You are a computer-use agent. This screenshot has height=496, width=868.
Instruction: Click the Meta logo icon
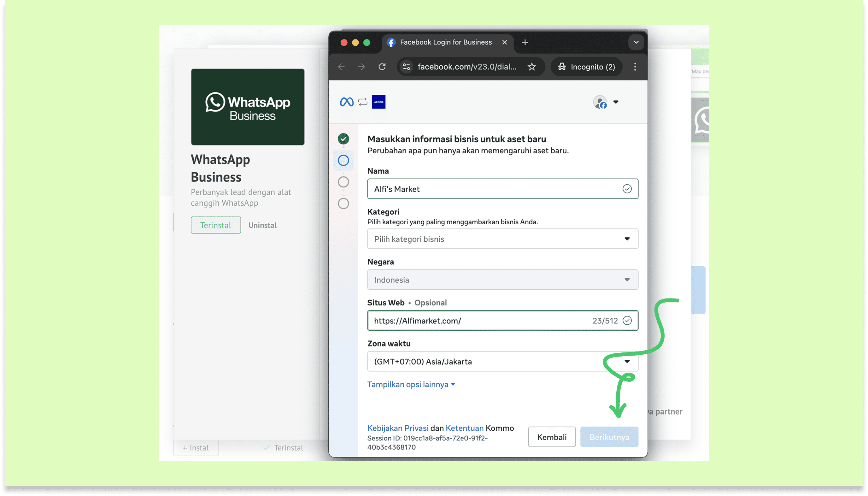[x=346, y=102]
